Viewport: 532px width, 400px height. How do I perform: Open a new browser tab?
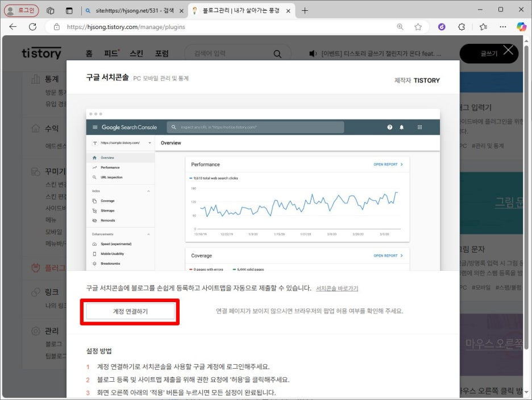point(305,10)
